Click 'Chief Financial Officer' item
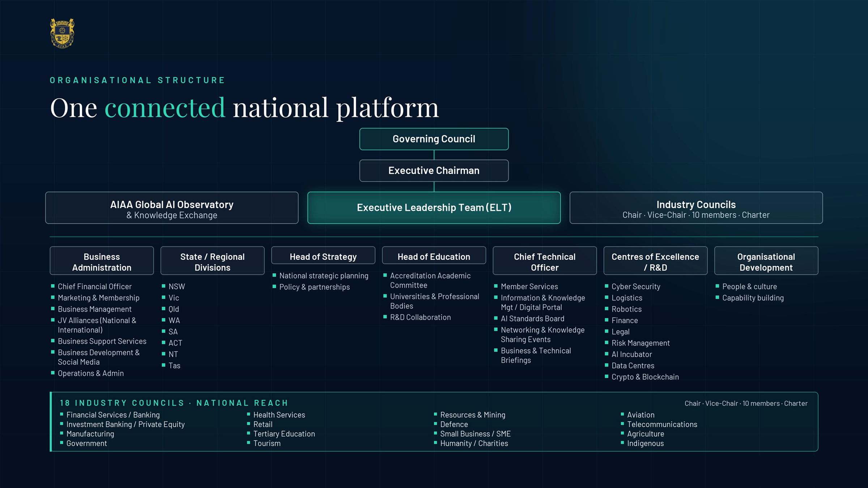This screenshot has height=488, width=868. coord(95,287)
